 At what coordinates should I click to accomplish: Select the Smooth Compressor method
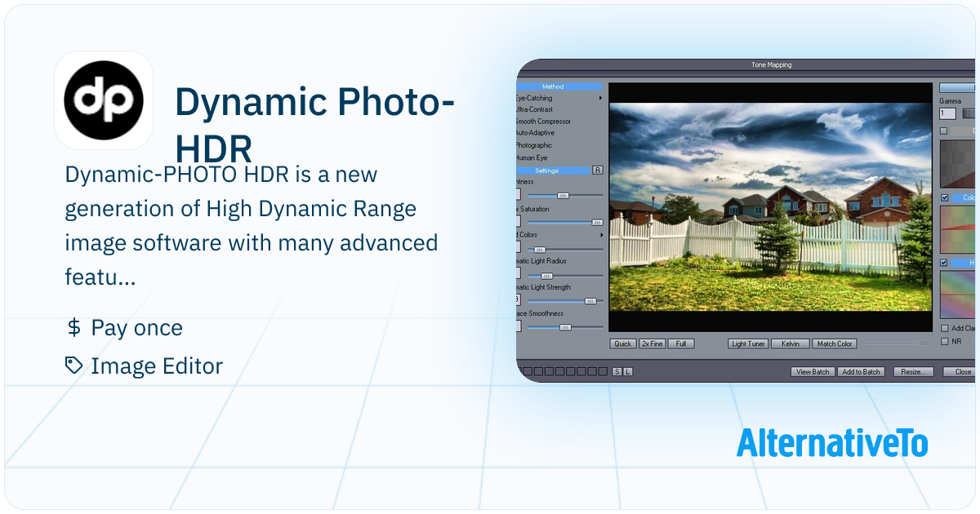tap(543, 122)
